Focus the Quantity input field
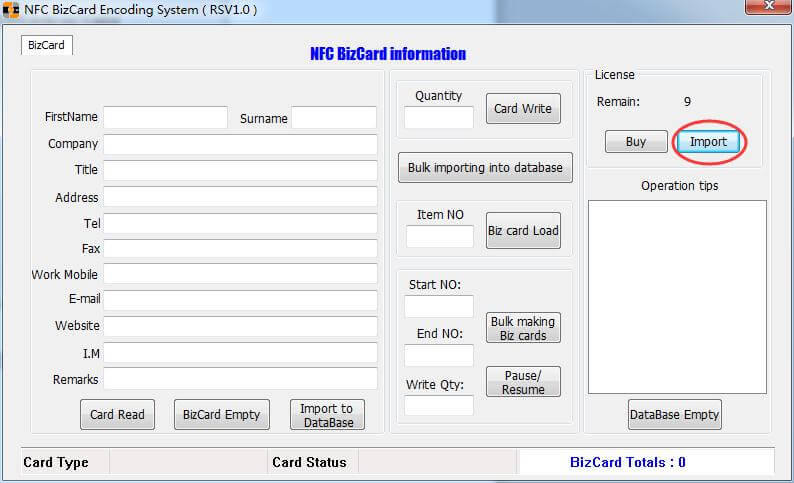 [x=439, y=117]
